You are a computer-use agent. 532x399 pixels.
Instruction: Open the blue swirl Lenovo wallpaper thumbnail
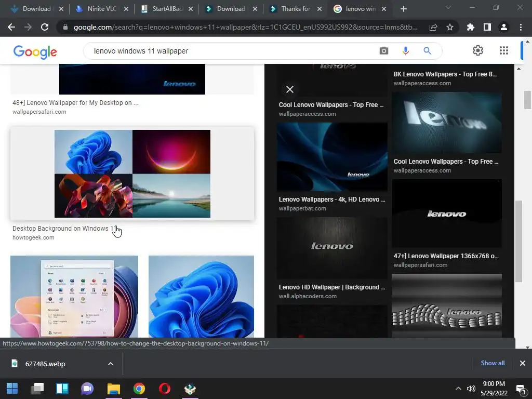(332, 157)
